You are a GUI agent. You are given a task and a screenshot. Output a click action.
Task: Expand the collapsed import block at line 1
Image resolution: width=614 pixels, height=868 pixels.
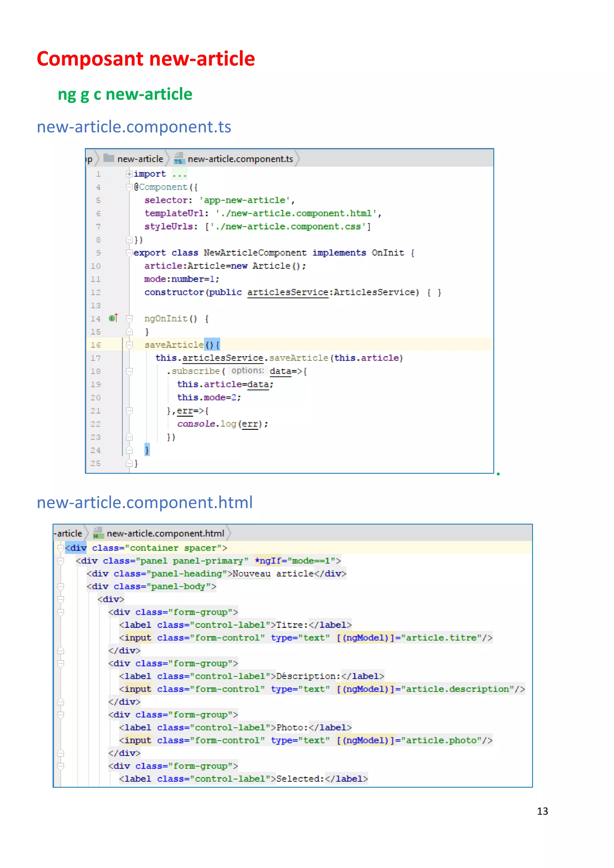pos(129,174)
